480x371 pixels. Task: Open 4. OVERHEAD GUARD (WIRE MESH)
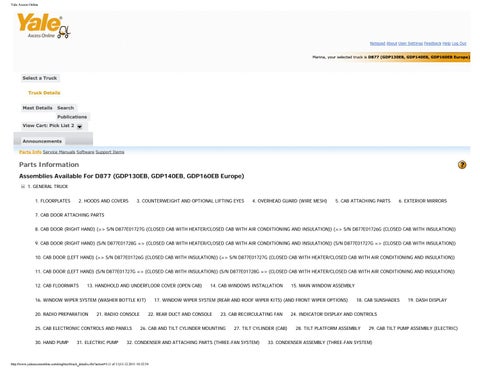(x=290, y=201)
